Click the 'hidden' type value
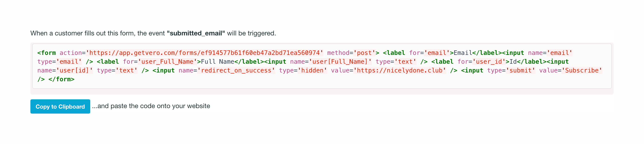 [x=312, y=71]
